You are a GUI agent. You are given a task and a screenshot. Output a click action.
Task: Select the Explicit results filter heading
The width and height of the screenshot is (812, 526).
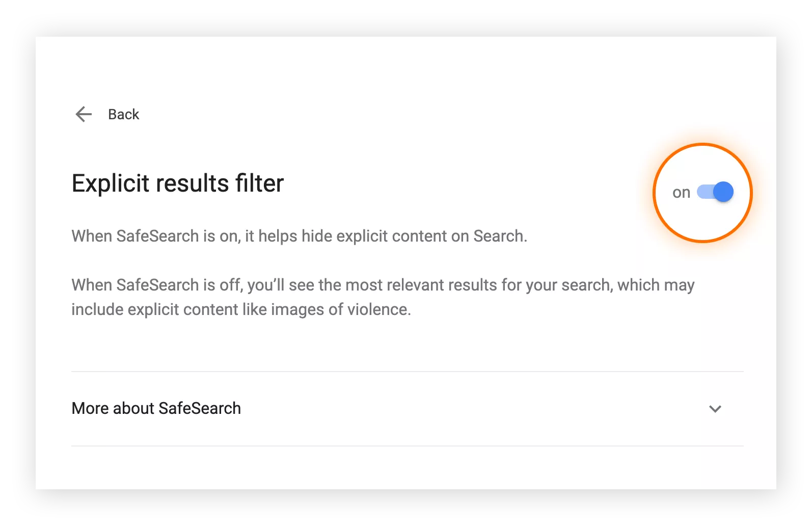tap(178, 183)
